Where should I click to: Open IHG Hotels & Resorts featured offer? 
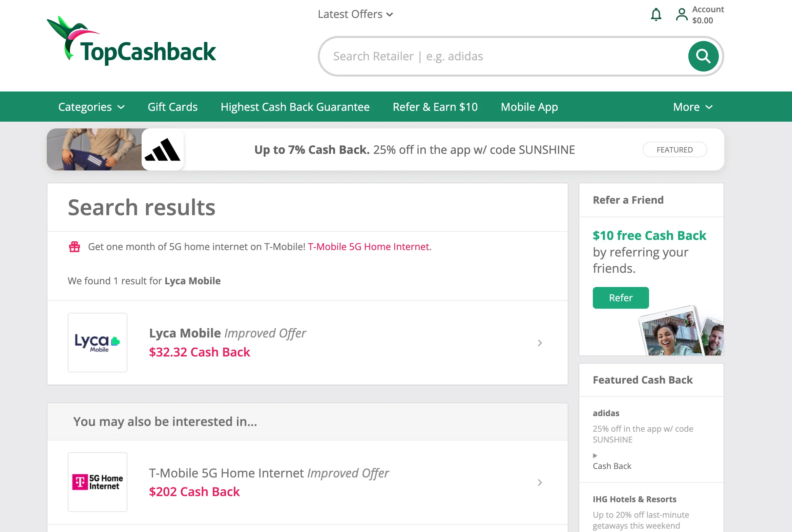[x=634, y=499]
